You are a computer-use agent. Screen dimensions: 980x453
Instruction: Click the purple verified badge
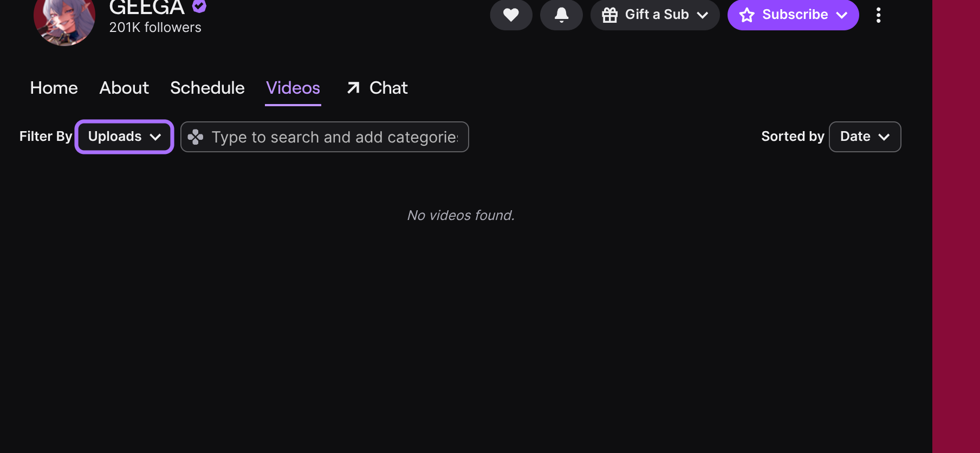(x=199, y=6)
